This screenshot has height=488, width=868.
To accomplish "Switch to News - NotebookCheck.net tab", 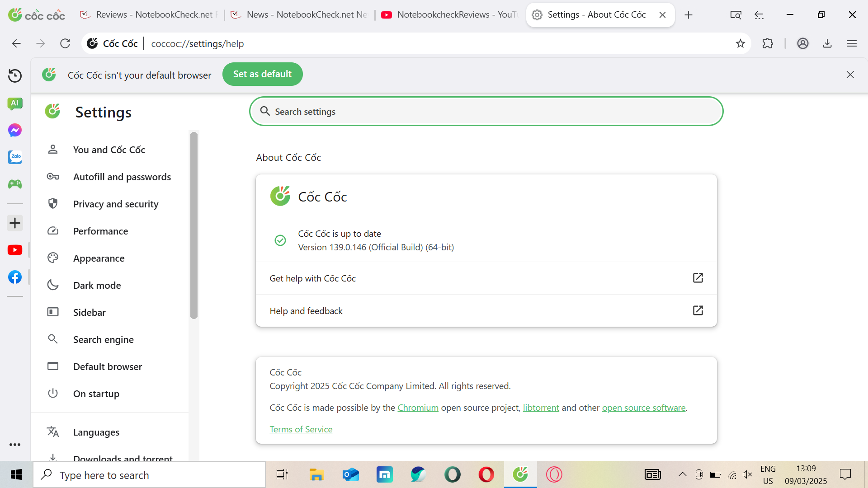I will [300, 15].
